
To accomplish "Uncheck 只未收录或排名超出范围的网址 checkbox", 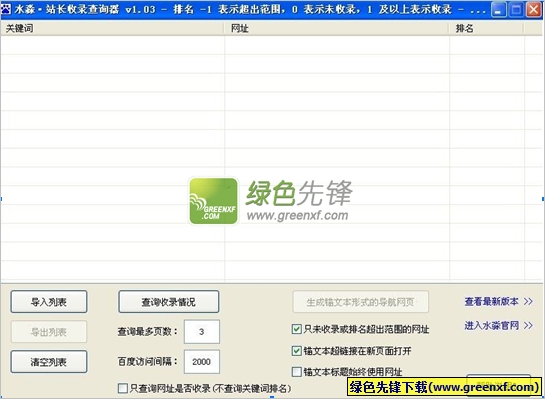I will [x=296, y=329].
